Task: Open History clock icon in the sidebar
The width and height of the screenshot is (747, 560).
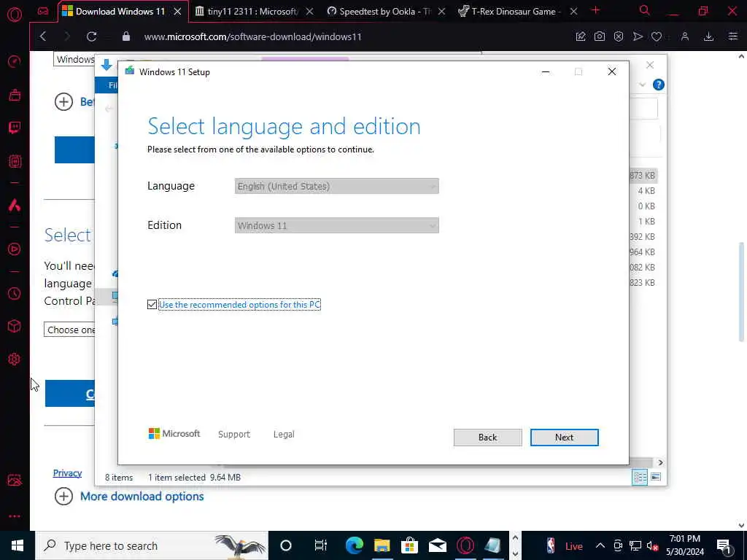Action: click(x=15, y=293)
